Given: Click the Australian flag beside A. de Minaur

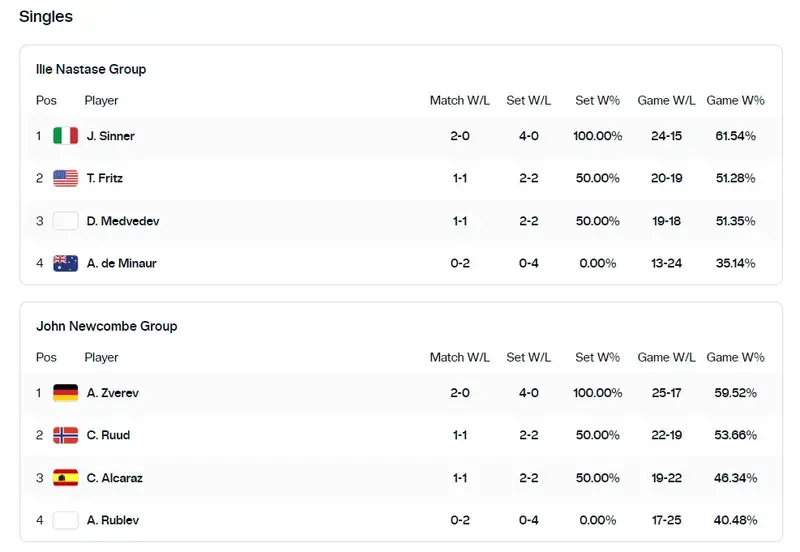Looking at the screenshot, I should (x=65, y=263).
